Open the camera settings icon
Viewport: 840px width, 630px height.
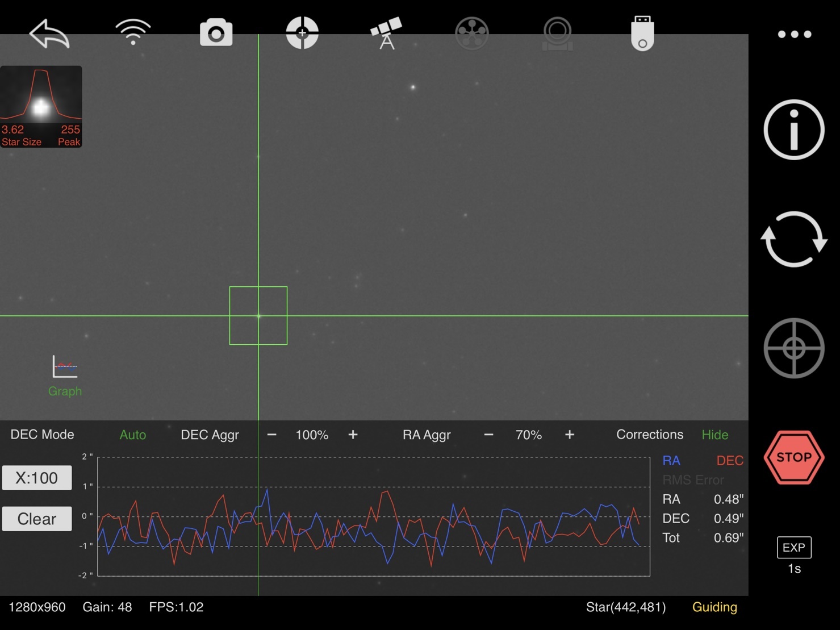pos(216,33)
